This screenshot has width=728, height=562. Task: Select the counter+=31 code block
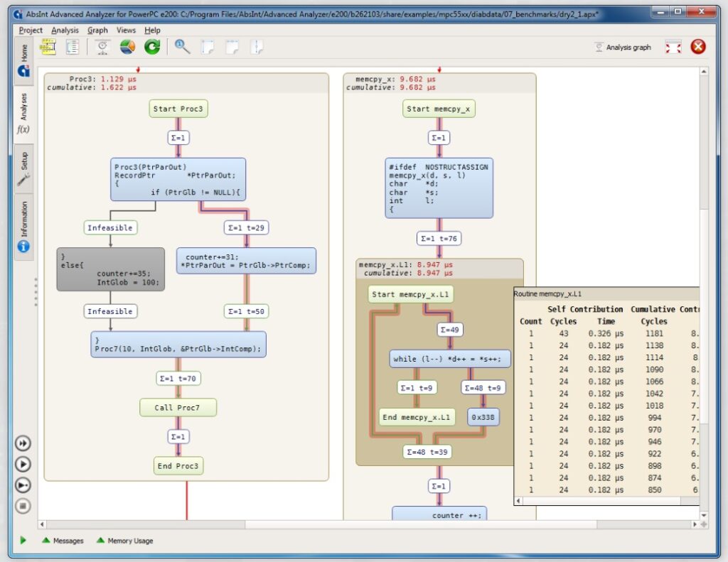pos(247,261)
